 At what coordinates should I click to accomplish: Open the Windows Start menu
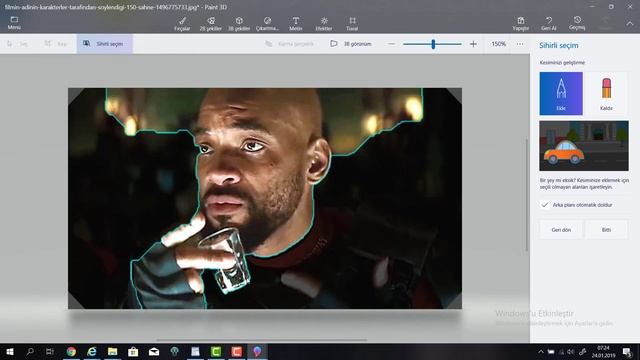pos(10,352)
